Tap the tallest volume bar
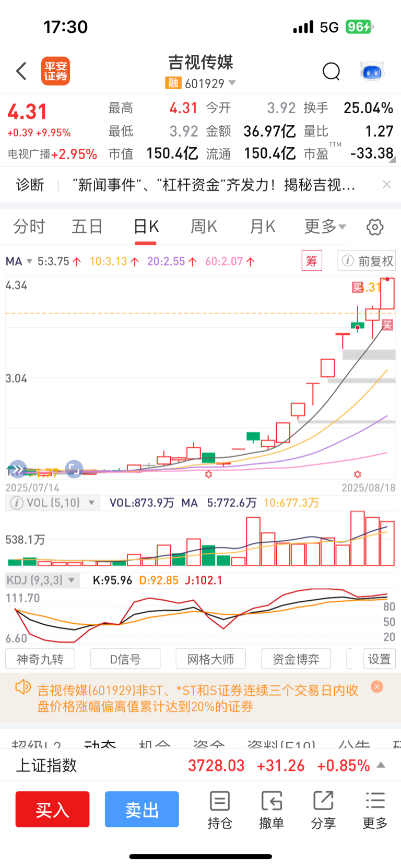The image size is (401, 868). 358,538
